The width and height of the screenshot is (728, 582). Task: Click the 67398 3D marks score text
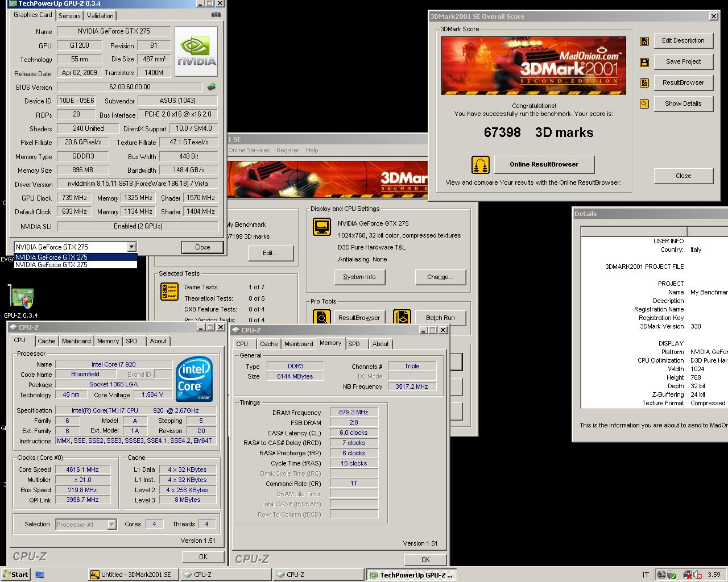click(539, 132)
